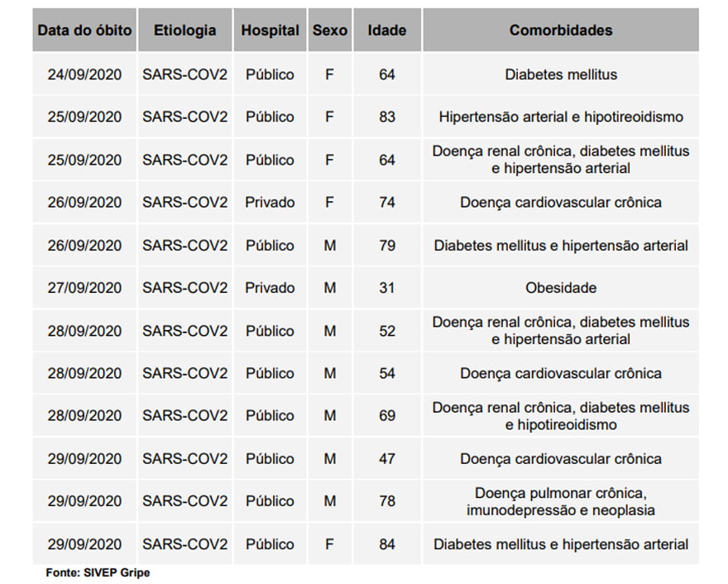
Task: Select the age cell showing 84
Action: (387, 544)
